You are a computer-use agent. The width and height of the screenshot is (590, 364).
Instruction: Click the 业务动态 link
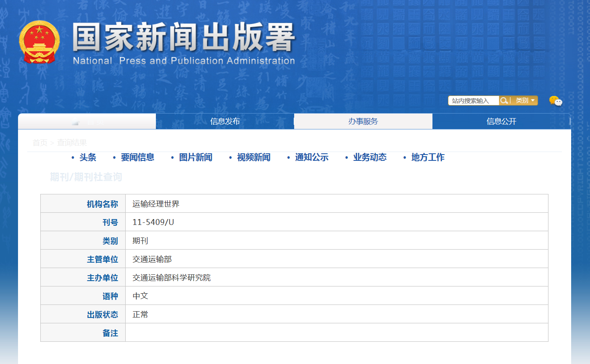point(370,157)
